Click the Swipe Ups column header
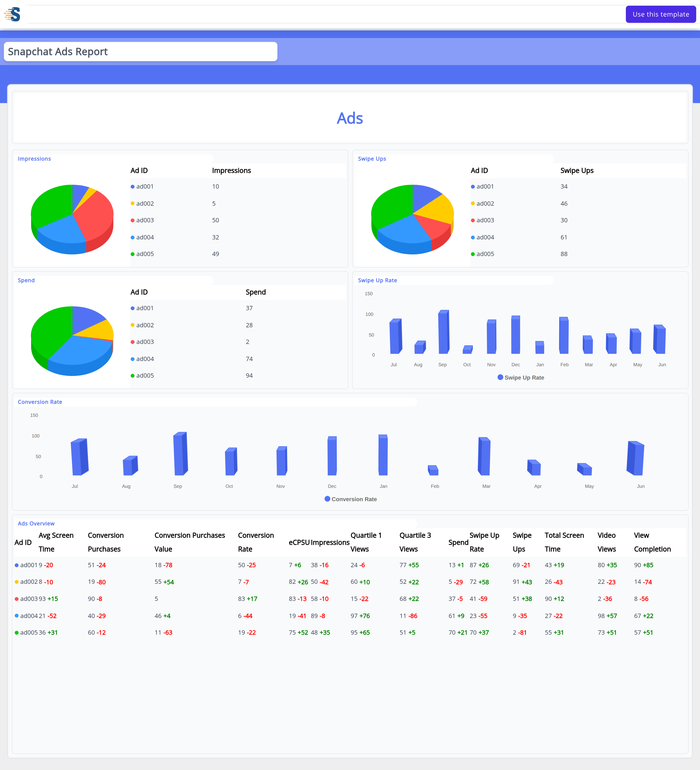 (x=577, y=170)
